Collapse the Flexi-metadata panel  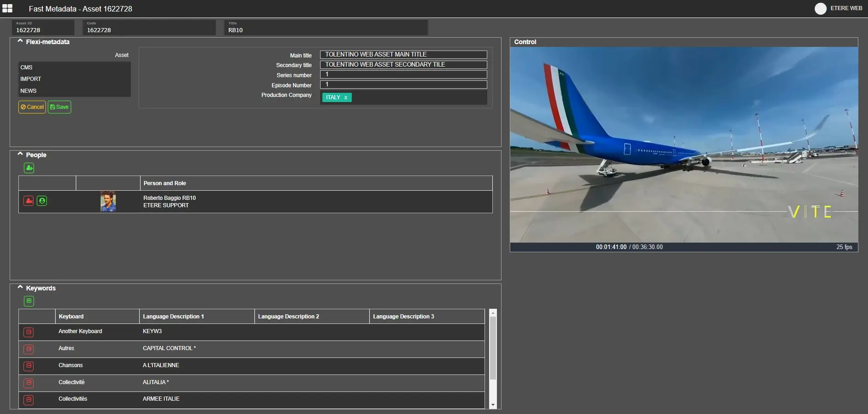tap(20, 41)
